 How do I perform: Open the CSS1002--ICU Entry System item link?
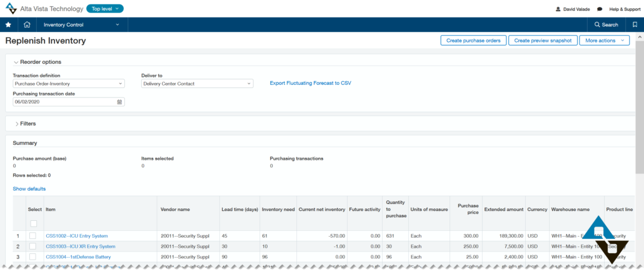click(x=77, y=236)
